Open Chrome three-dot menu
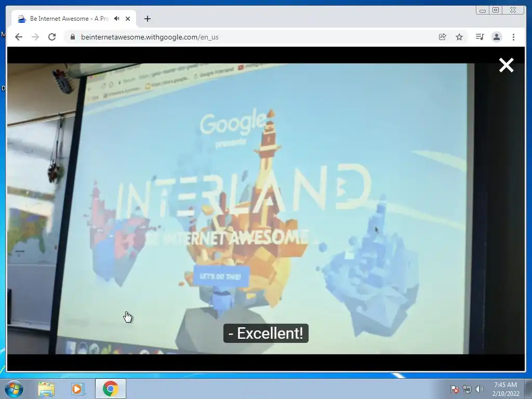The image size is (532, 399). 513,37
